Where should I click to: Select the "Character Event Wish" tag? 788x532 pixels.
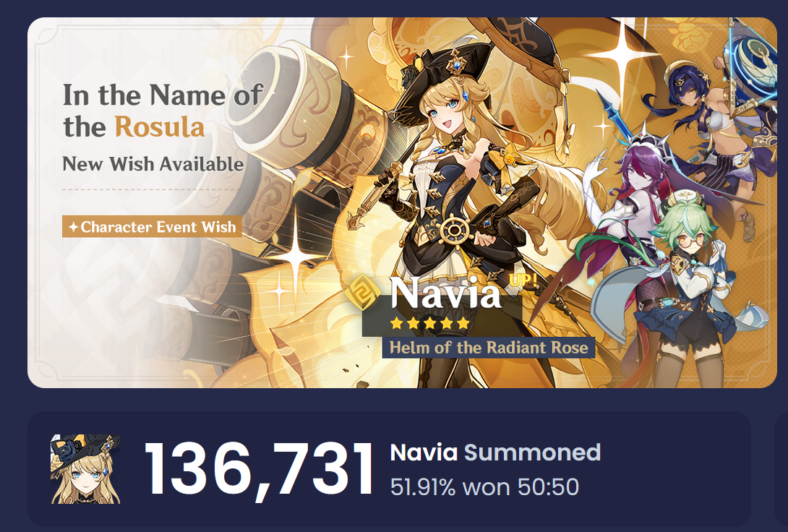[152, 227]
